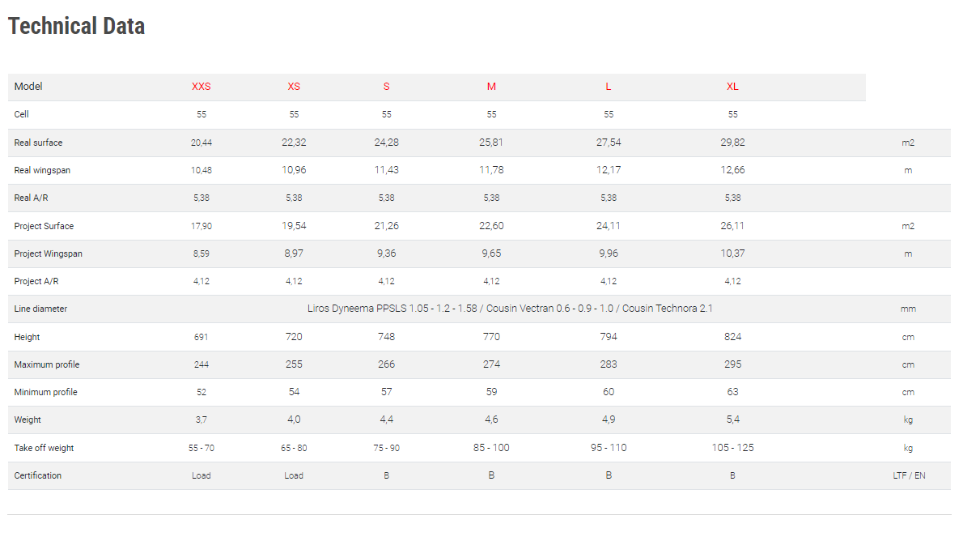This screenshot has height=541, width=980.
Task: Click the Liros Dyneema line diameter text
Action: tap(510, 309)
